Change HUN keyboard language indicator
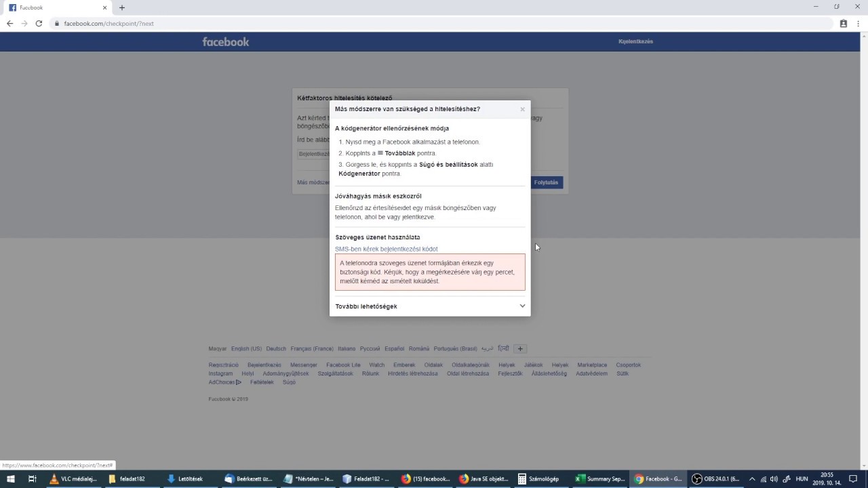 click(x=802, y=479)
